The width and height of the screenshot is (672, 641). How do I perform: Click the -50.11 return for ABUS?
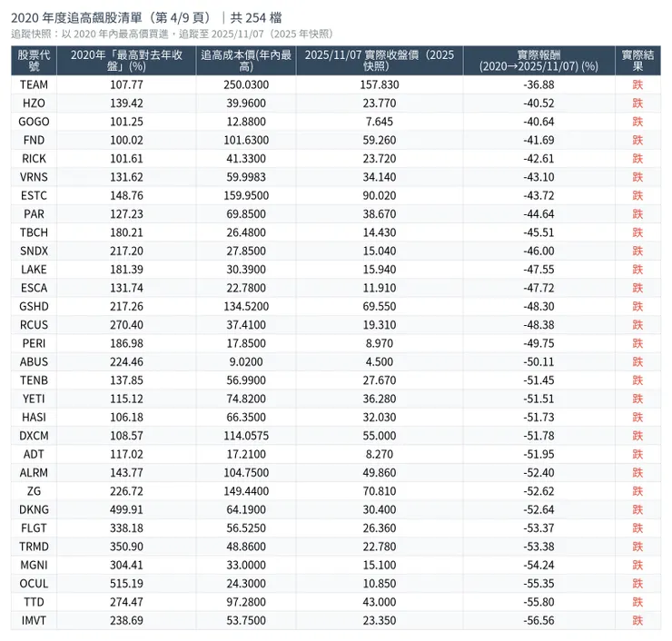(539, 361)
